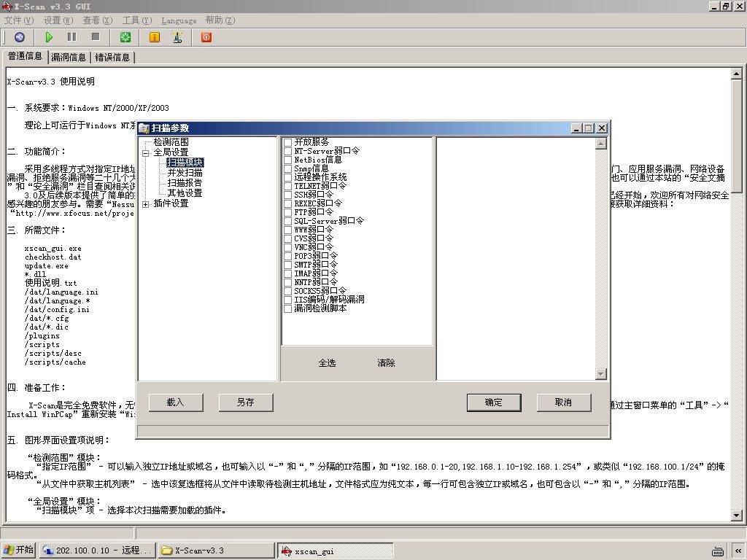The image size is (747, 560).
Task: Enable the IIS编码/解码漏洞 checkbox
Action: 287,300
